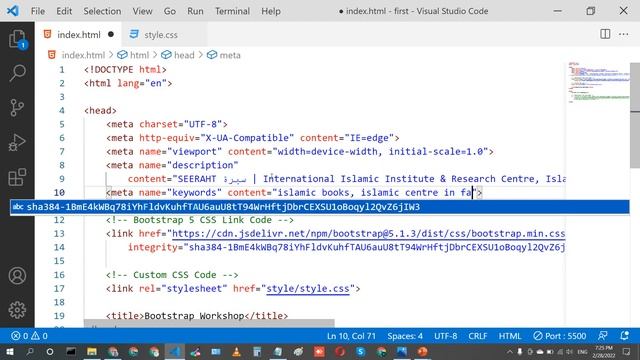Change encoding via UTF-8 status item
This screenshot has width=640, height=360.
pos(445,336)
